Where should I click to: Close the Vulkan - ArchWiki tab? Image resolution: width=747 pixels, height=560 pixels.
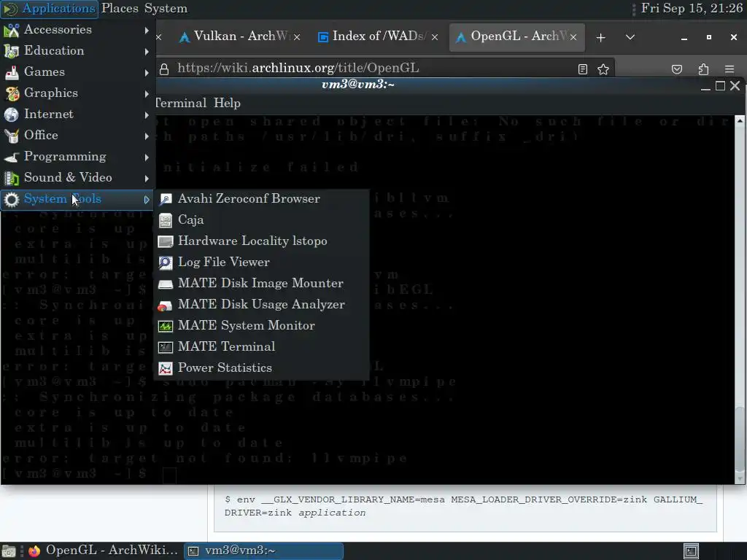pos(297,37)
